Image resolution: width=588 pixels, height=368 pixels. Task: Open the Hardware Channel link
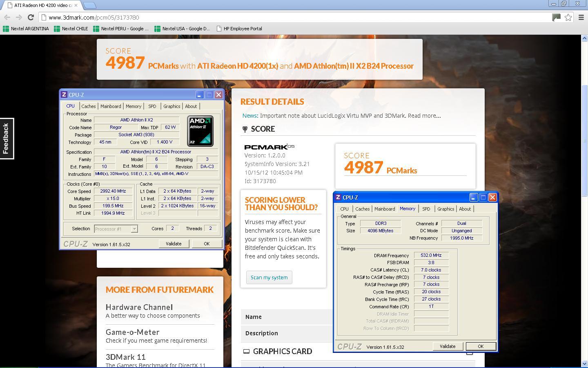point(139,307)
